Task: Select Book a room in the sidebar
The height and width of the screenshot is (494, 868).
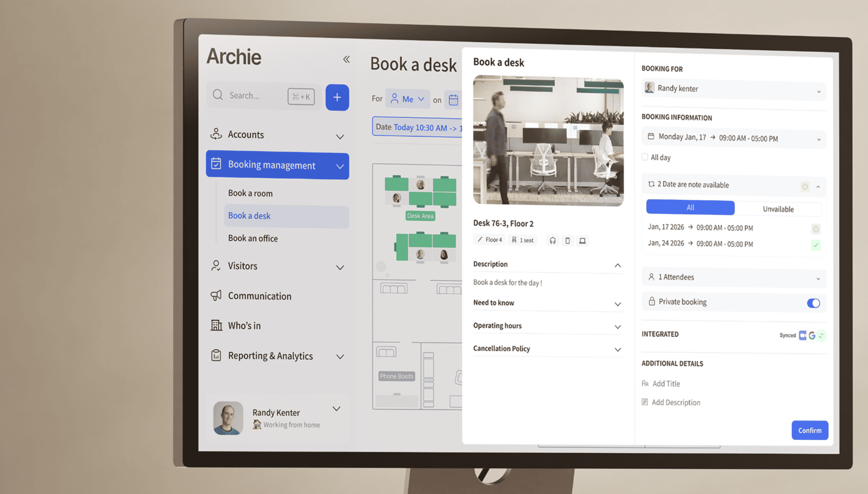Action: pyautogui.click(x=250, y=193)
